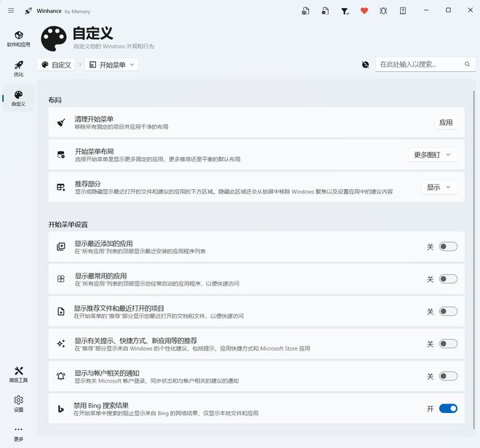Open the 显示 dropdown for 推荐部分
The image size is (480, 448).
click(x=439, y=187)
